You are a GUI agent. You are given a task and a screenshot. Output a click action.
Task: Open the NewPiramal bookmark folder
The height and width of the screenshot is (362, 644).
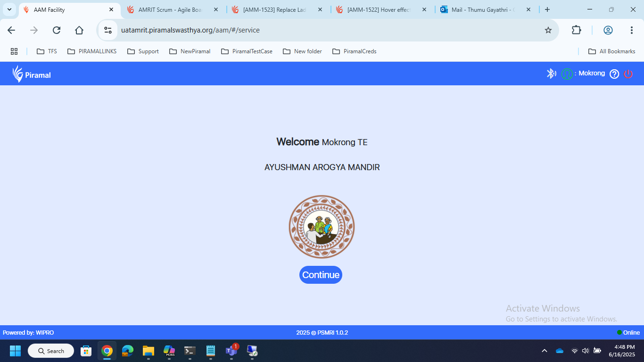click(x=190, y=51)
